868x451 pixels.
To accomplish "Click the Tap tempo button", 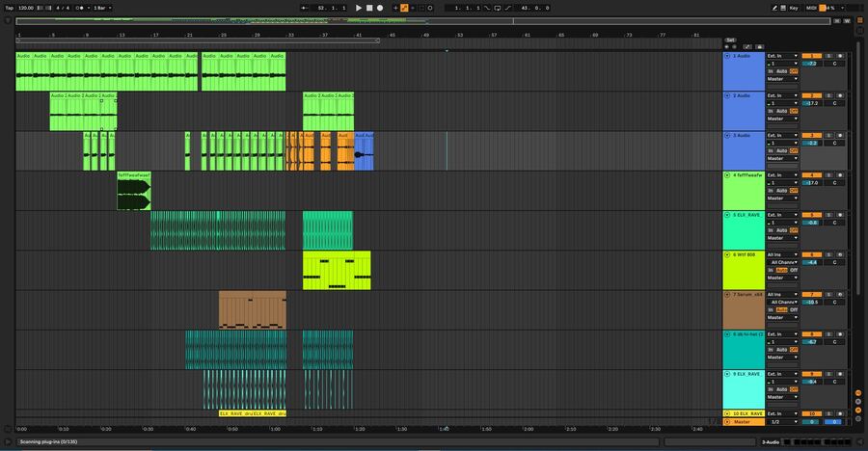I will click(x=9, y=8).
